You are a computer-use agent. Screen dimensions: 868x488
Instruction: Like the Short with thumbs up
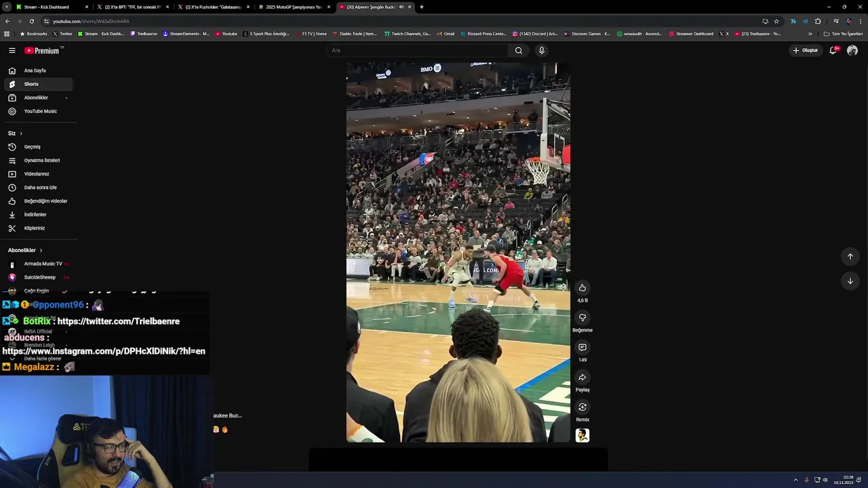[582, 288]
